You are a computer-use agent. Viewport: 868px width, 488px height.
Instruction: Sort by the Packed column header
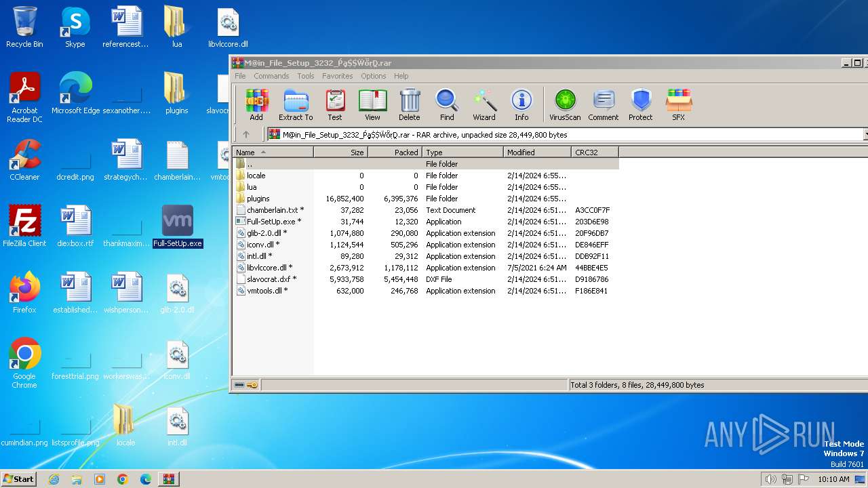tap(395, 152)
